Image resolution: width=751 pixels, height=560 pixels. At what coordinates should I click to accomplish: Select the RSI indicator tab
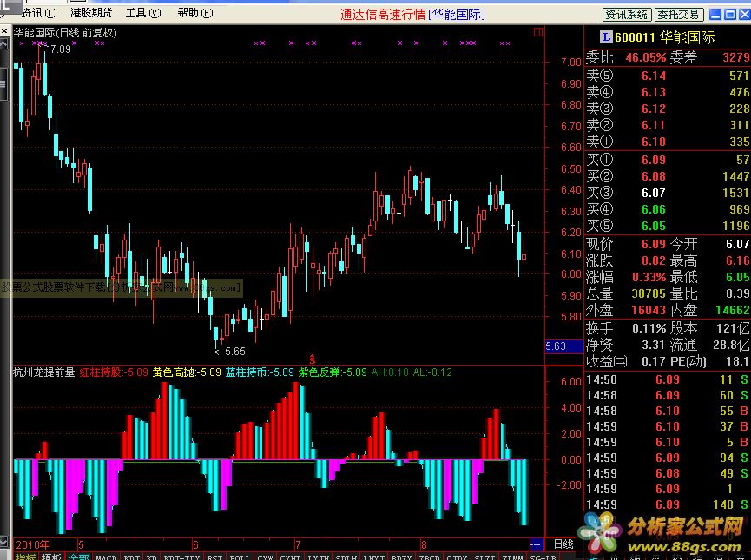coord(214,557)
